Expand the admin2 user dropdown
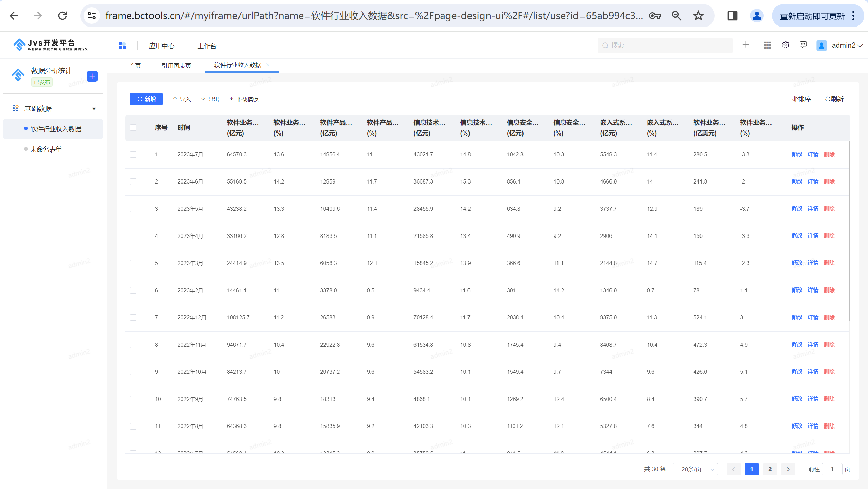 point(846,45)
